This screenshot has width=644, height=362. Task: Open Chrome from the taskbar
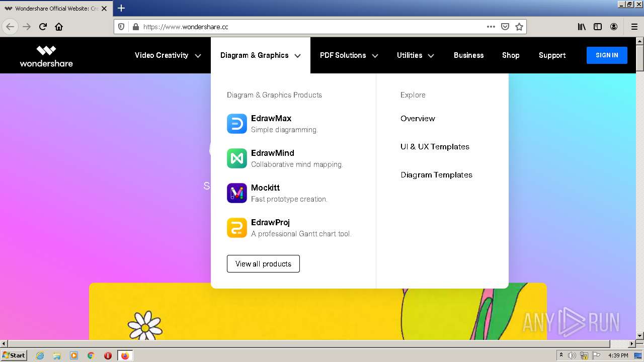[x=91, y=355]
